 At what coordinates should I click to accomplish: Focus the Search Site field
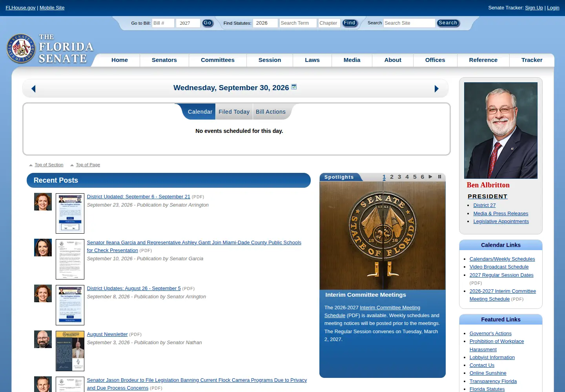[409, 23]
